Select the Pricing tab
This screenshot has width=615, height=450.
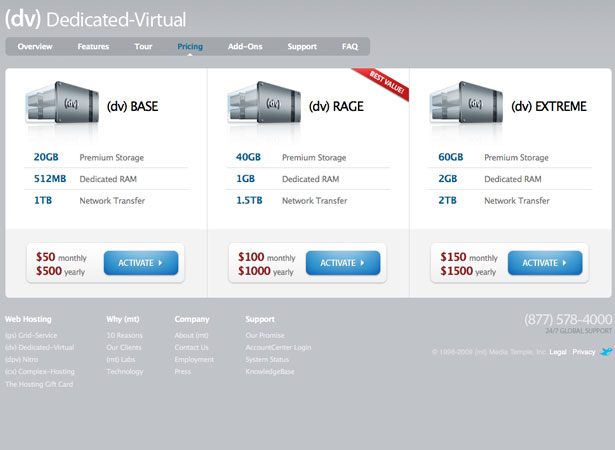[x=190, y=46]
